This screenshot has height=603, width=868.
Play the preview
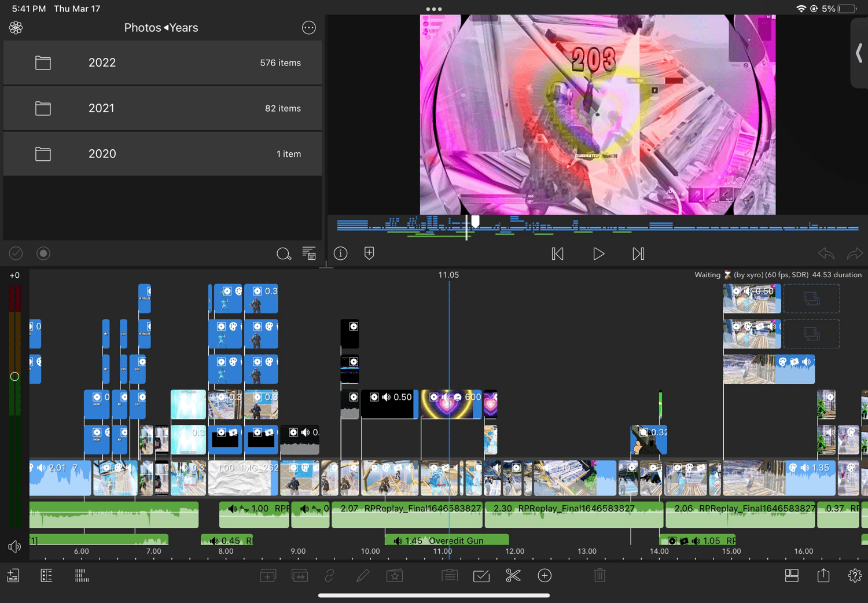(x=598, y=253)
